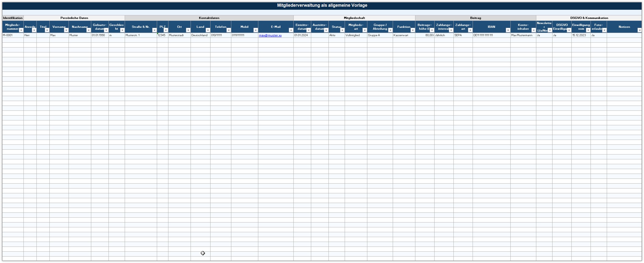The image size is (644, 263).
Task: Open the Mitgliedsnummer filter dropdown
Action: pyautogui.click(x=21, y=30)
